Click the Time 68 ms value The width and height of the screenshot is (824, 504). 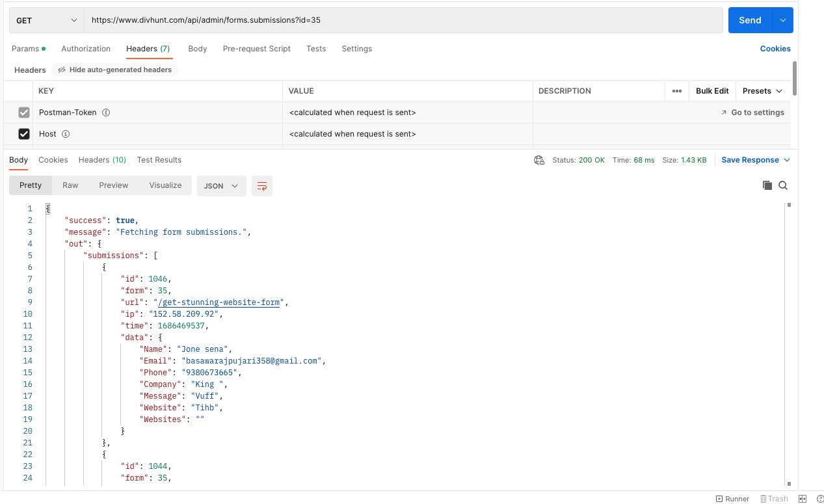633,160
